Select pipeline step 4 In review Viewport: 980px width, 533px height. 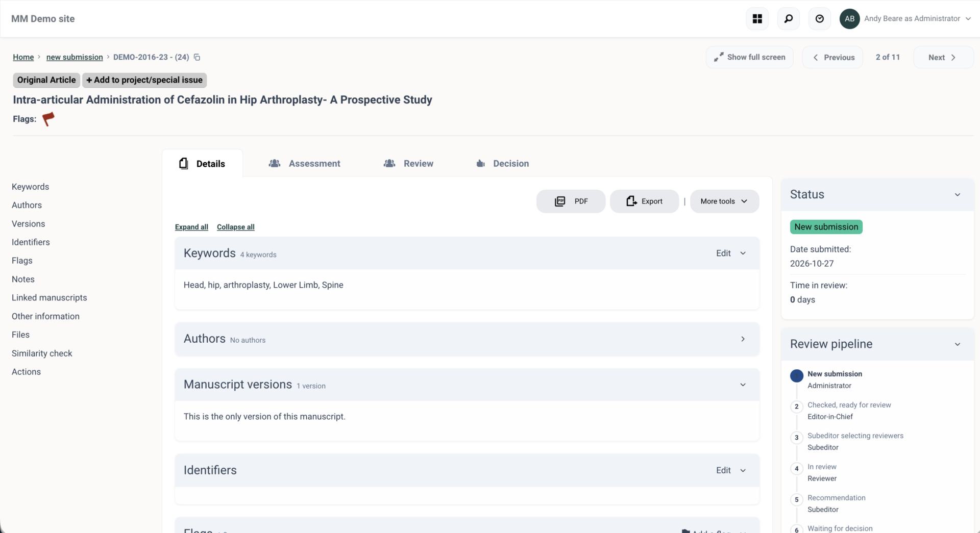tap(822, 467)
